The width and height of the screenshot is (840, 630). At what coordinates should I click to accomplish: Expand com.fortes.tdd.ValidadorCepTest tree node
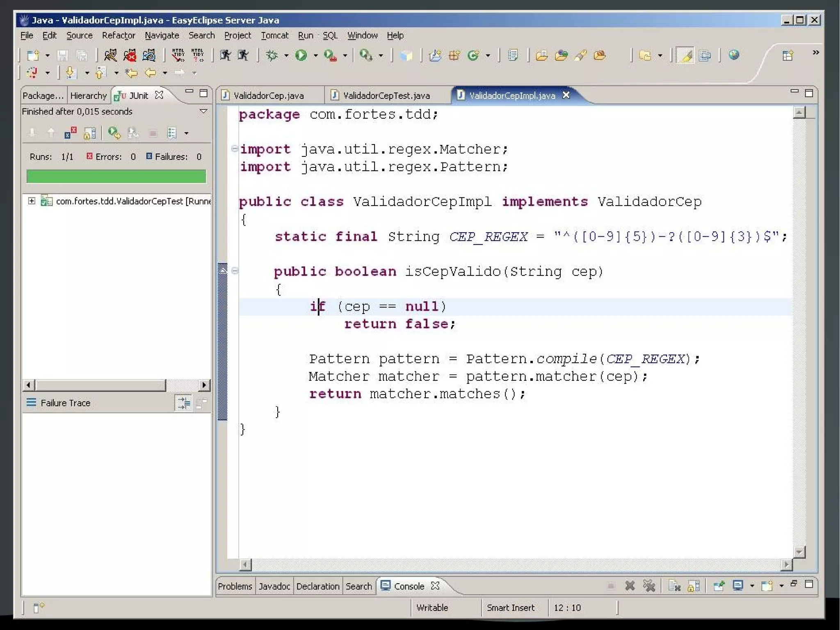pyautogui.click(x=32, y=201)
